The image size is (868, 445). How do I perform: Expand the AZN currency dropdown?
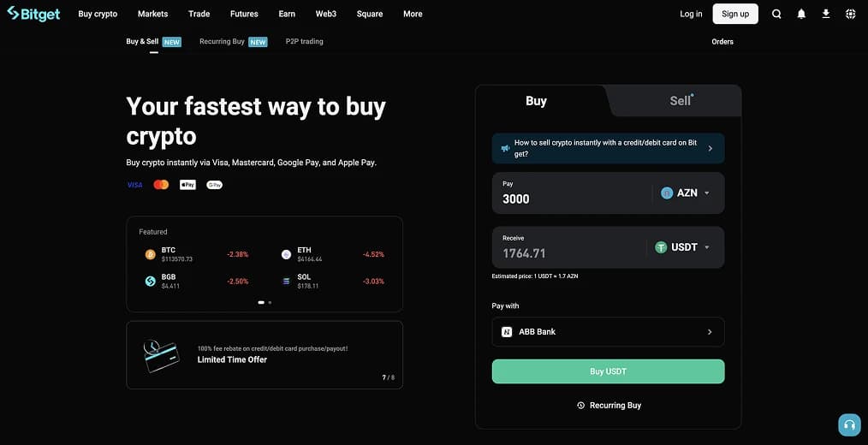tap(686, 193)
